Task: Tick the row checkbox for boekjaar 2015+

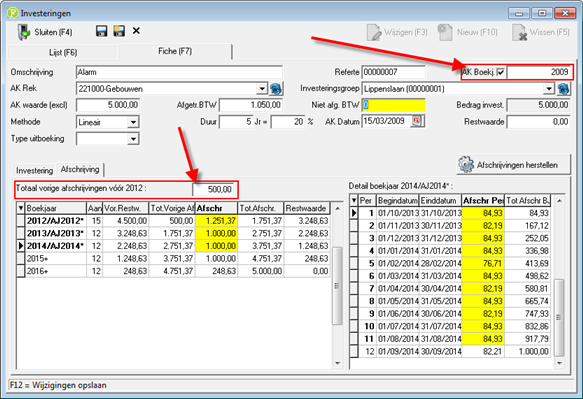Action: point(21,258)
